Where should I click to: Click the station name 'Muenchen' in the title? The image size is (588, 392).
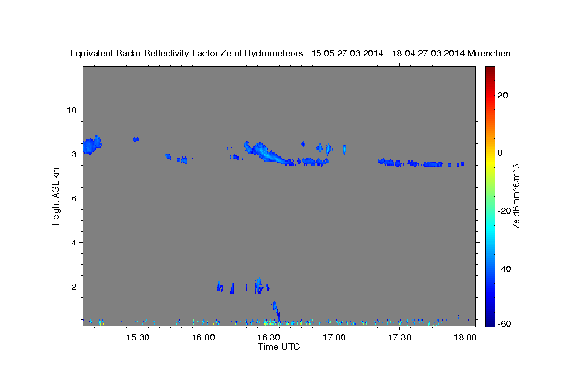pos(490,54)
